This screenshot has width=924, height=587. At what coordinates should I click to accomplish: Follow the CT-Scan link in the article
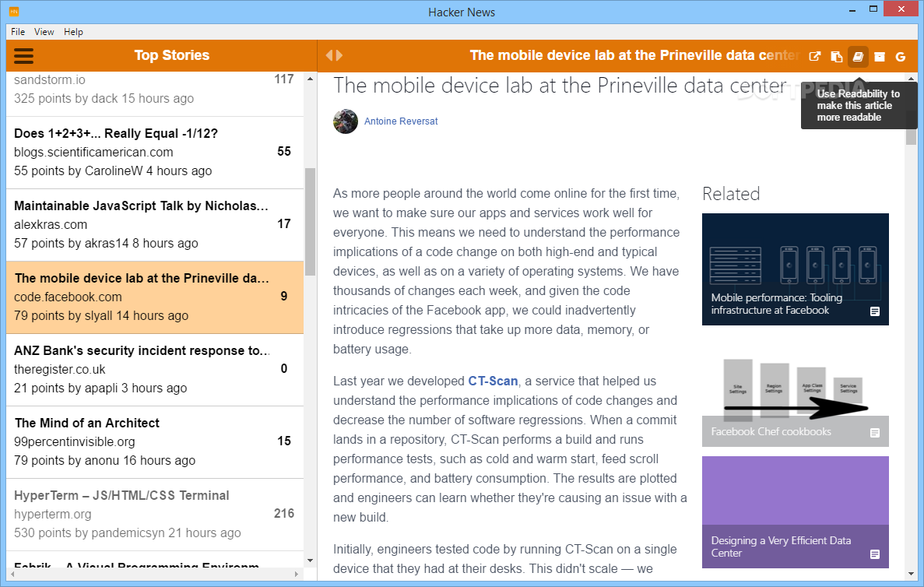click(493, 381)
